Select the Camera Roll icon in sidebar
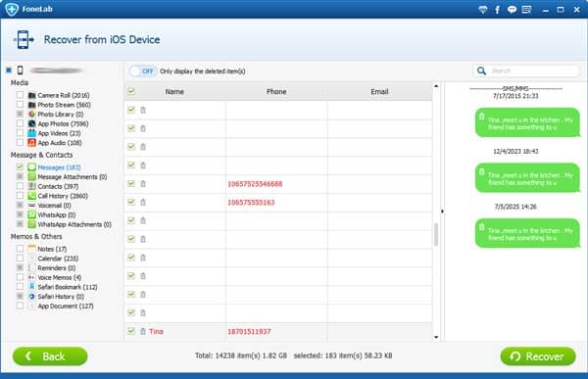 click(x=32, y=95)
